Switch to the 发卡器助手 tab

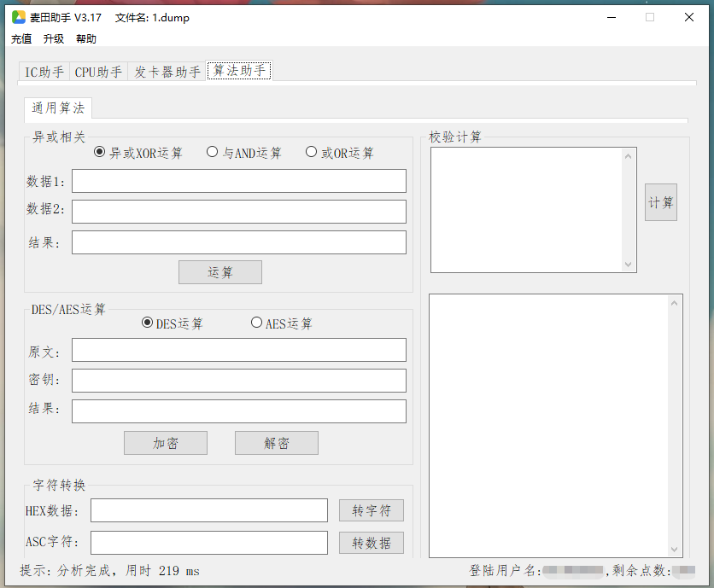point(167,72)
